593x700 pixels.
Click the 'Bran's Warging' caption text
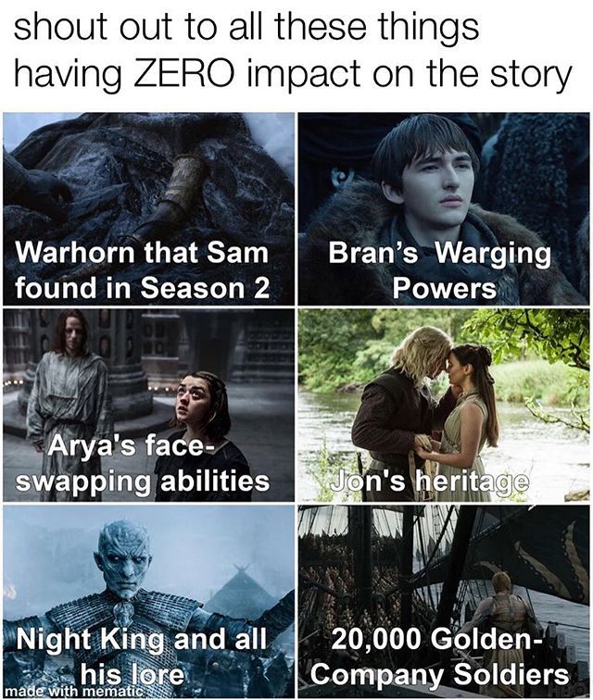coord(440,255)
